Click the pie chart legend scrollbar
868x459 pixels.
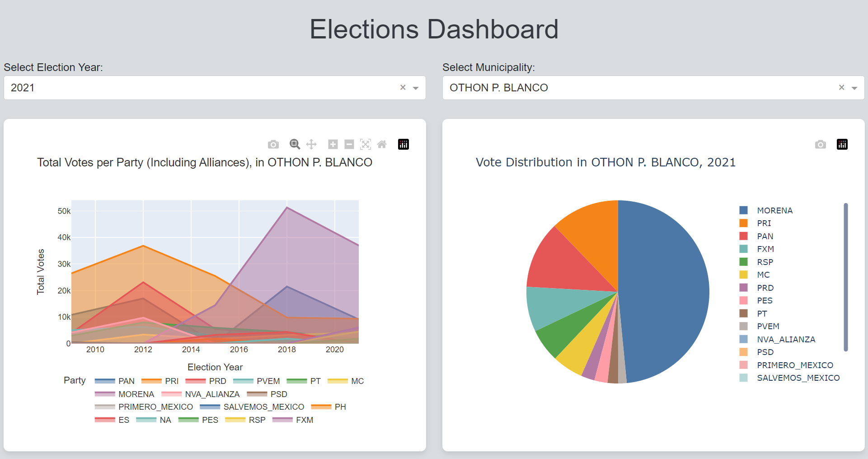click(x=846, y=277)
